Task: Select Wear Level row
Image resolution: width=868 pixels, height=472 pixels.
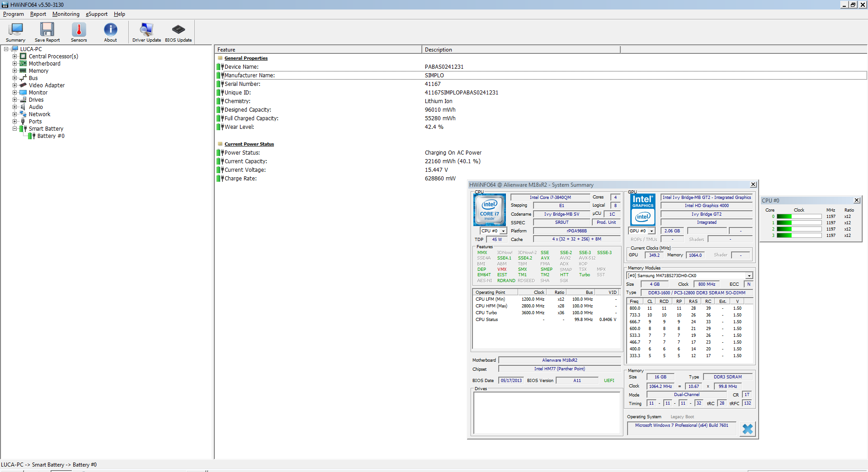Action: click(x=541, y=127)
